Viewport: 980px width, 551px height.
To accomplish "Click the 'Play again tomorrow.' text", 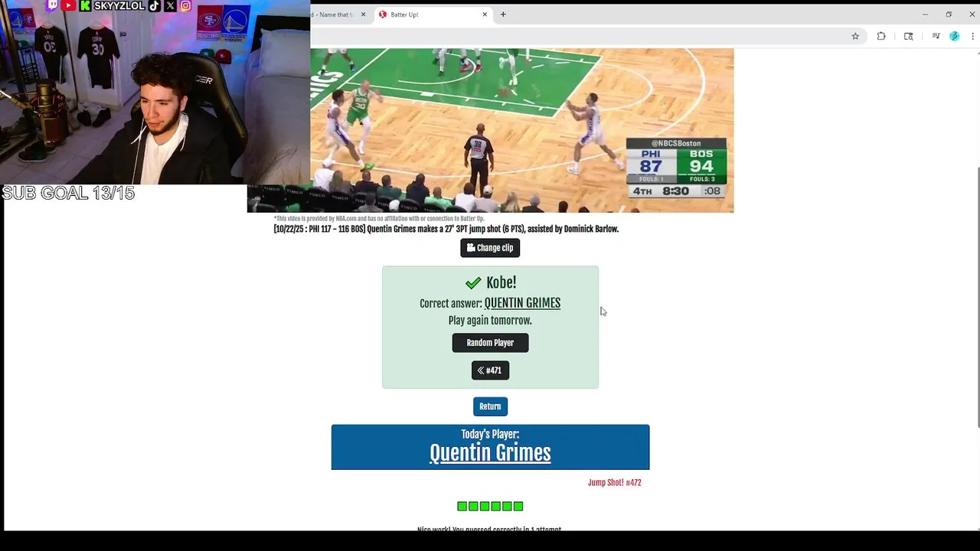I will [x=490, y=321].
